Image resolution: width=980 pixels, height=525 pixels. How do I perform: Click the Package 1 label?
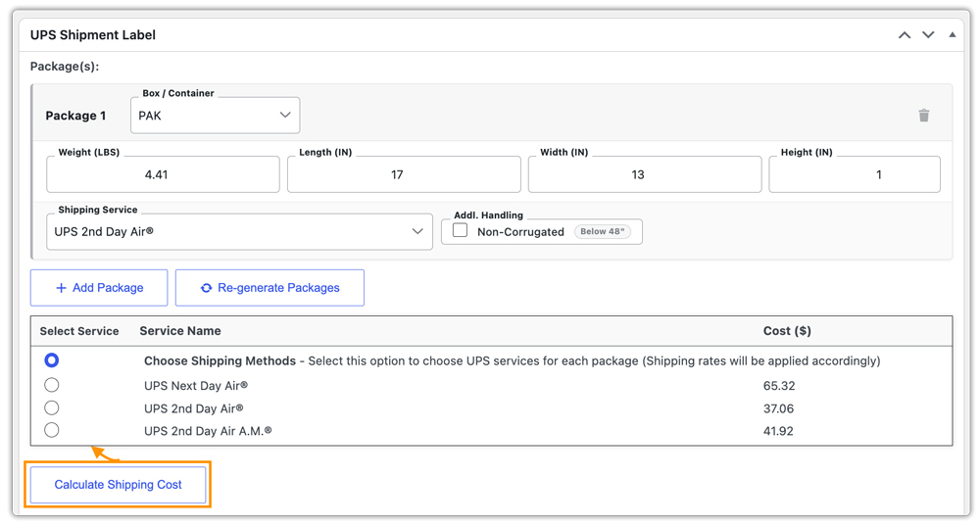pos(75,116)
